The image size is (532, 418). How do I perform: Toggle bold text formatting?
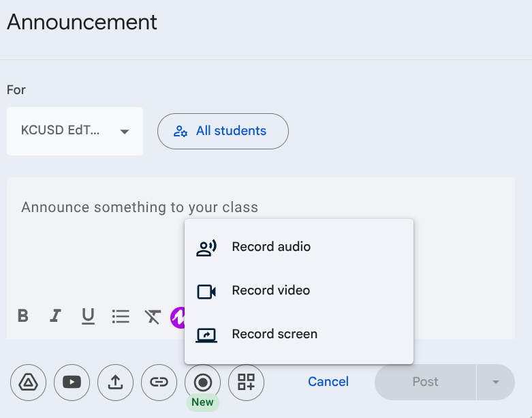pyautogui.click(x=23, y=316)
